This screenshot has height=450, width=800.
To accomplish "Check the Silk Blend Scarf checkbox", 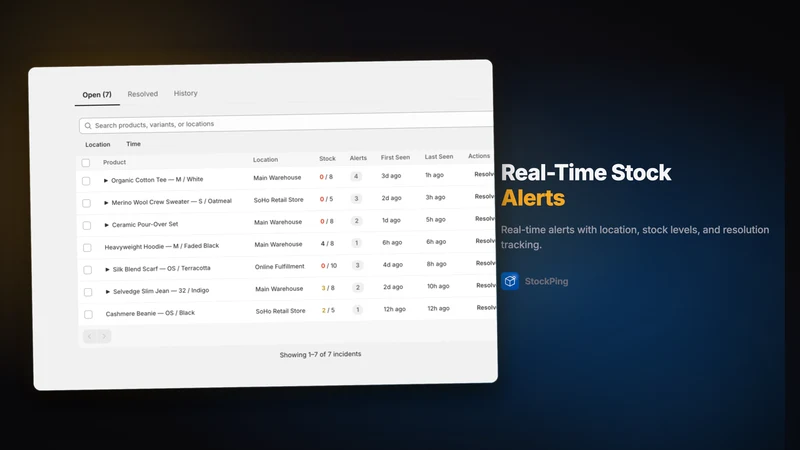I will [88, 269].
